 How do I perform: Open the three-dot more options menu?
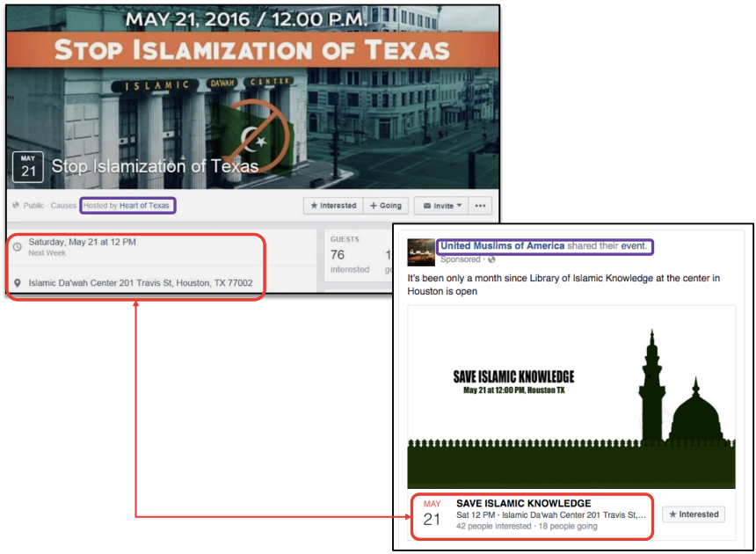coord(480,206)
